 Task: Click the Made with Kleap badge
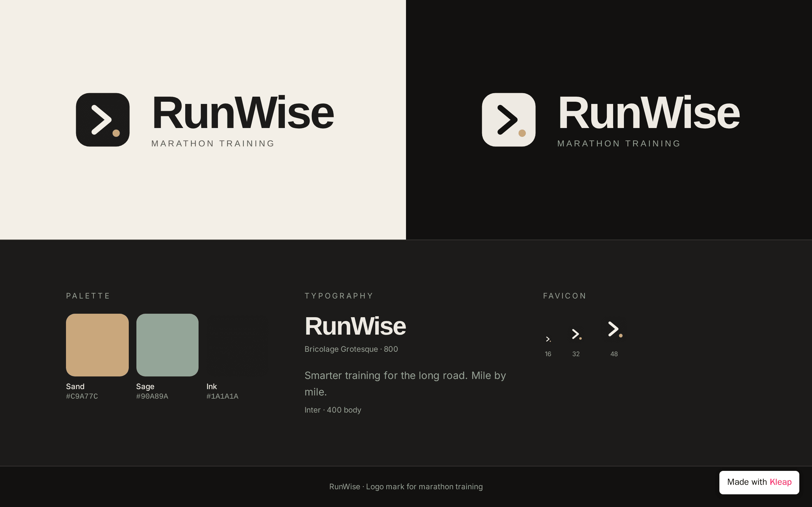759,483
